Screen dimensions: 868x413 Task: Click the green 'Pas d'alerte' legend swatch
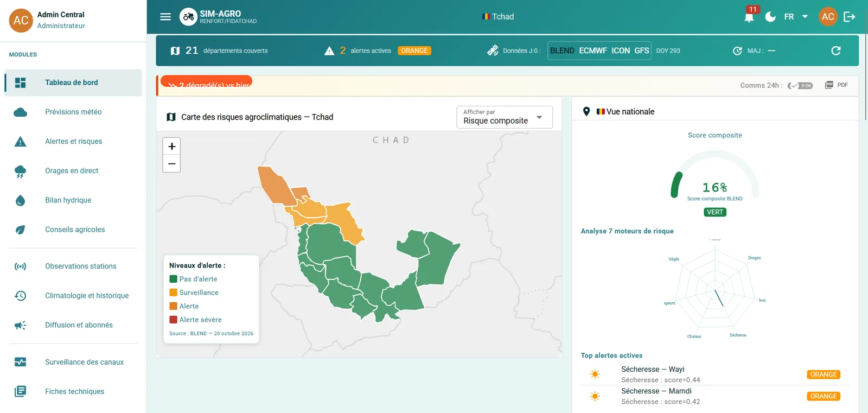tap(174, 279)
